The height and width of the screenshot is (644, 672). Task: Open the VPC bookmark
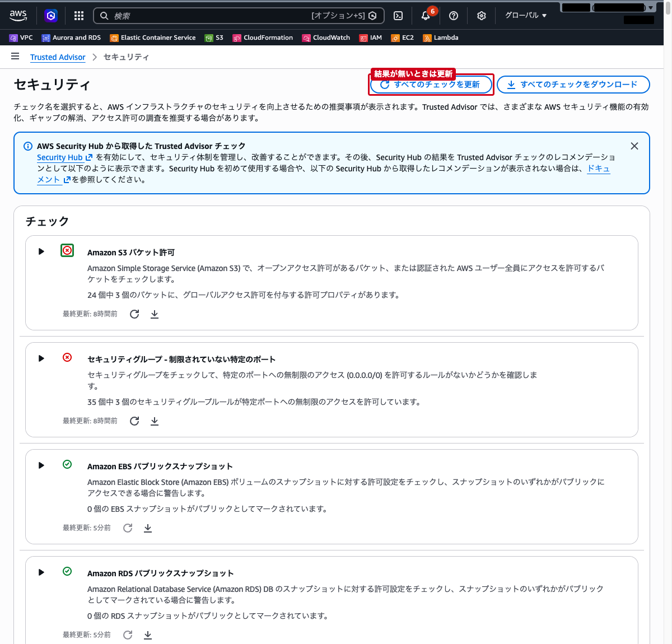pos(21,38)
